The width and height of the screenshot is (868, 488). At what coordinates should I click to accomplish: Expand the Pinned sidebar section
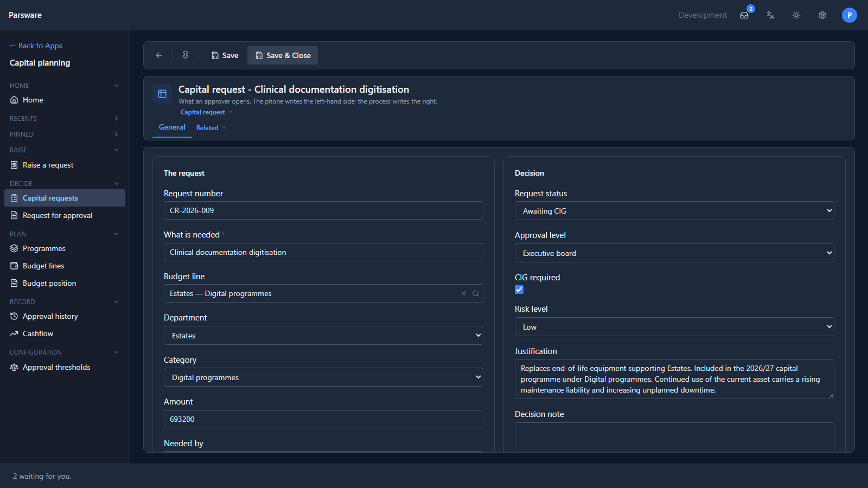[65, 134]
